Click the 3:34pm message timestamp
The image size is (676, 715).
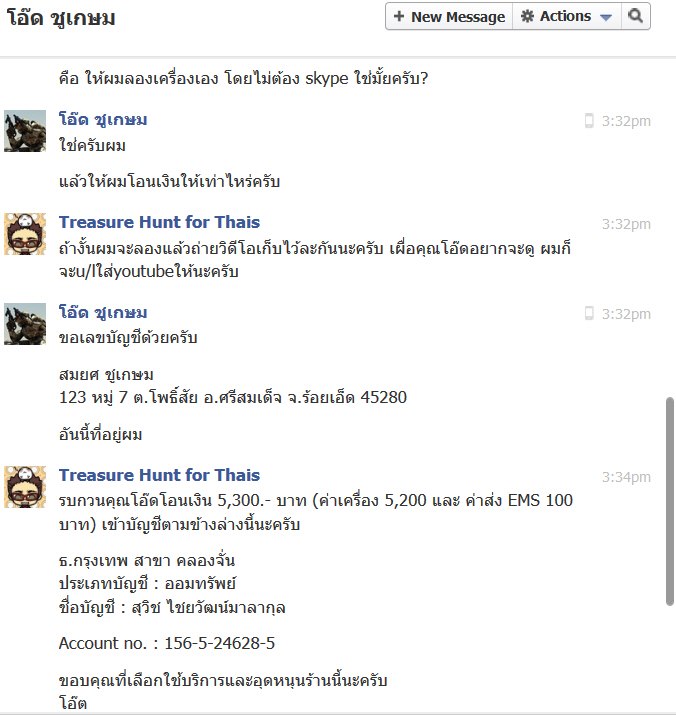tap(626, 477)
